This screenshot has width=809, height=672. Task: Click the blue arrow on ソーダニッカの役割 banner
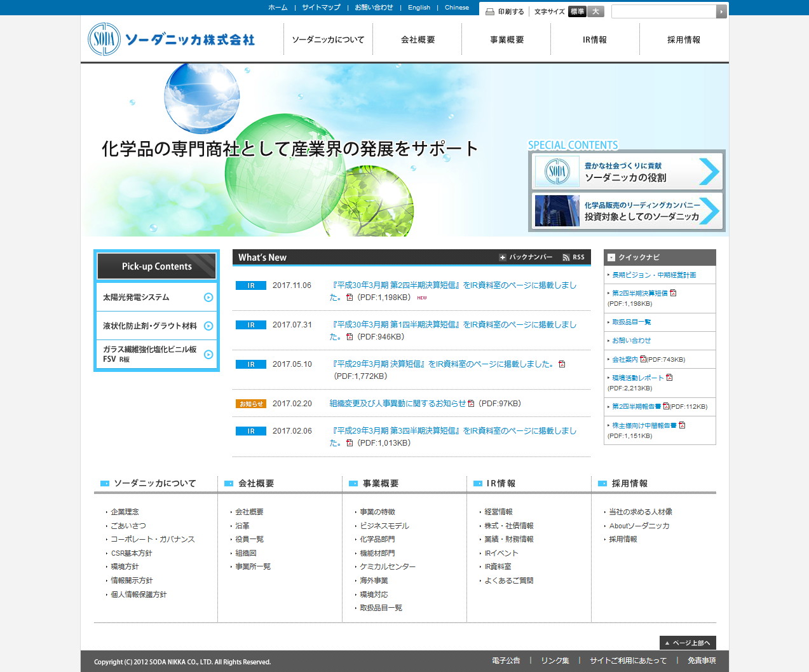709,171
